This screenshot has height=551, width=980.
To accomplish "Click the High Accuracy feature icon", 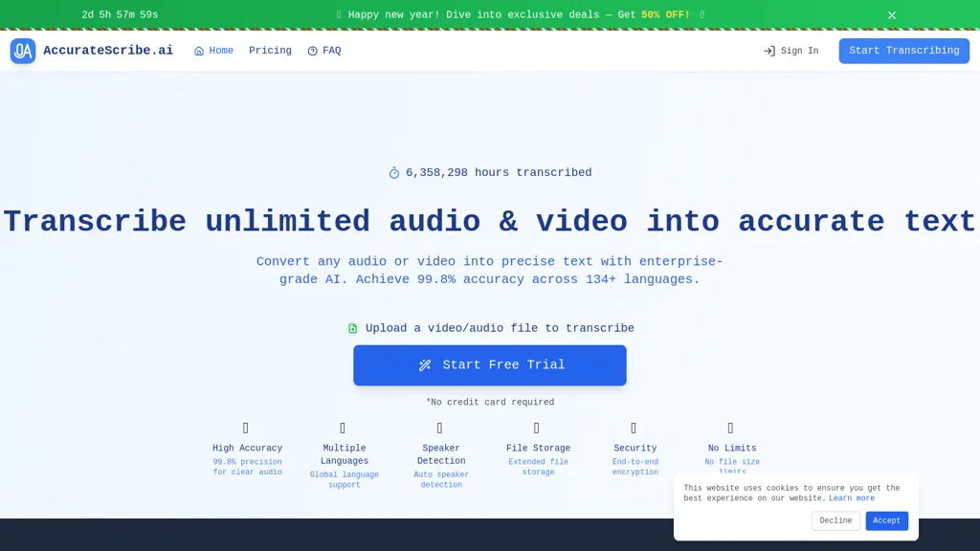I will click(246, 428).
